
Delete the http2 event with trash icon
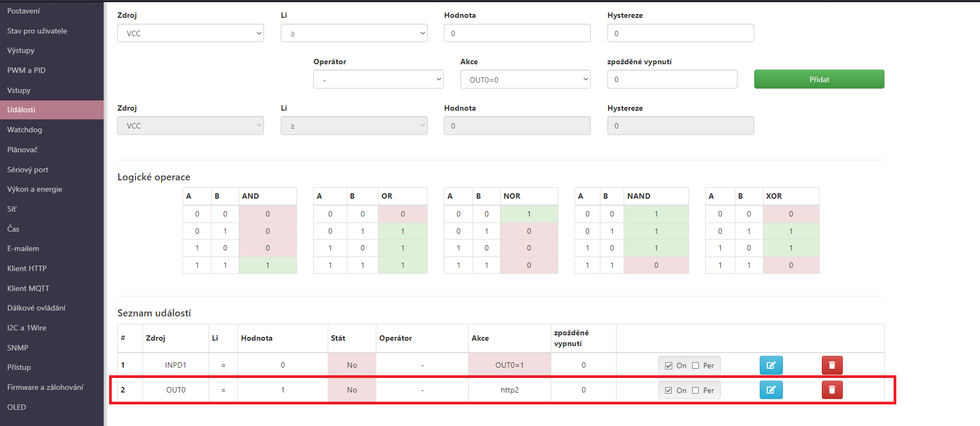click(832, 390)
